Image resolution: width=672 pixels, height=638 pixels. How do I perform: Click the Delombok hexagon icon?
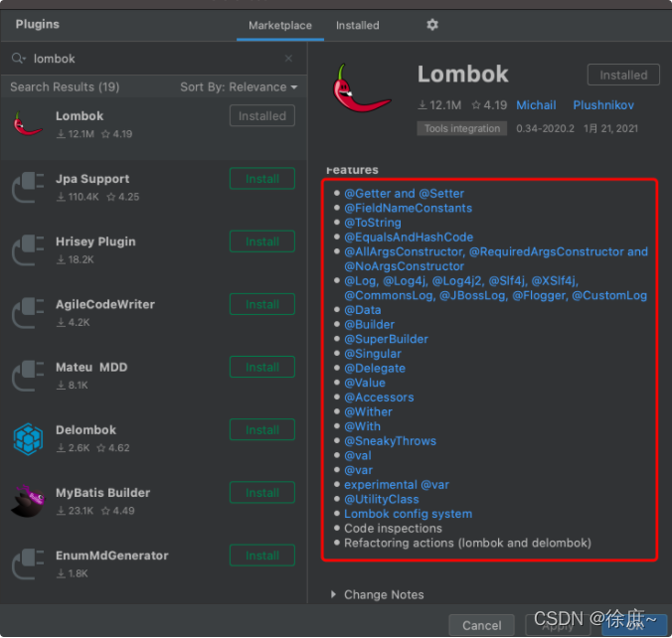click(x=28, y=439)
